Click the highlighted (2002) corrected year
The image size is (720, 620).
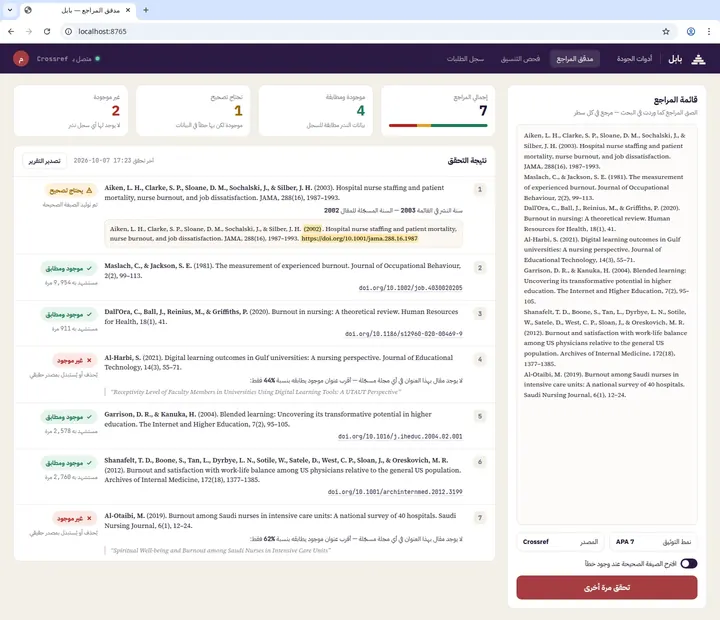(312, 229)
